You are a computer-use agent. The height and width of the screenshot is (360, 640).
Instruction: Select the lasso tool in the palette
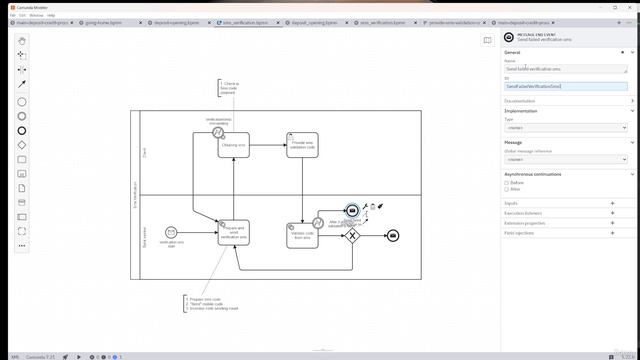click(22, 55)
